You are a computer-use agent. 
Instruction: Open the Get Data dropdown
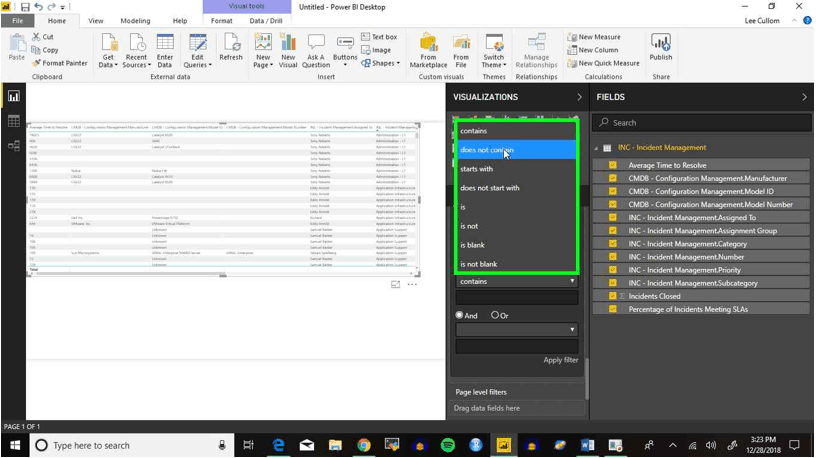(x=108, y=61)
